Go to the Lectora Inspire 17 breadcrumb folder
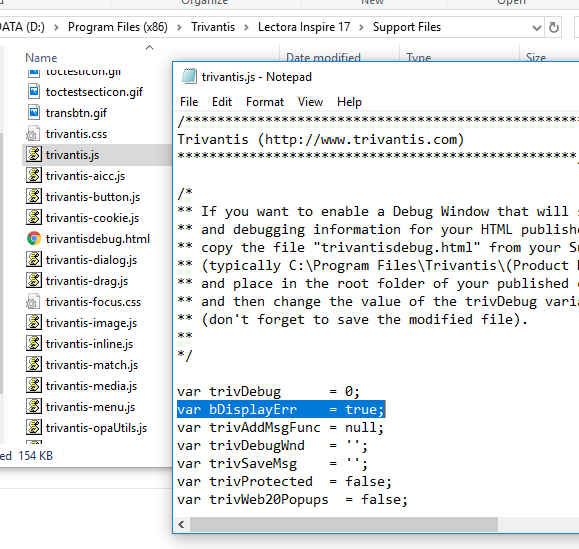The width and height of the screenshot is (579, 549). coord(304,27)
